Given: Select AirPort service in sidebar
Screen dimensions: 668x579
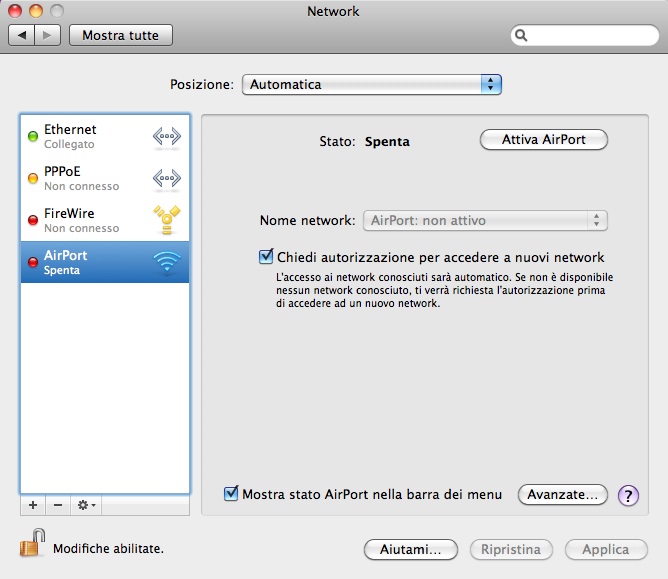Looking at the screenshot, I should click(x=105, y=262).
